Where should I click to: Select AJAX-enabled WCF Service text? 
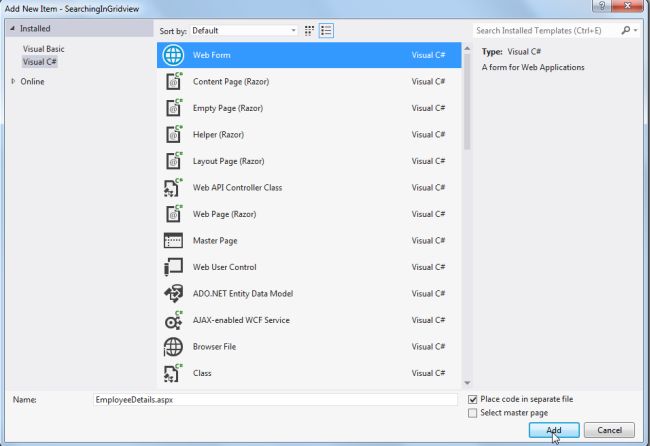point(241,320)
